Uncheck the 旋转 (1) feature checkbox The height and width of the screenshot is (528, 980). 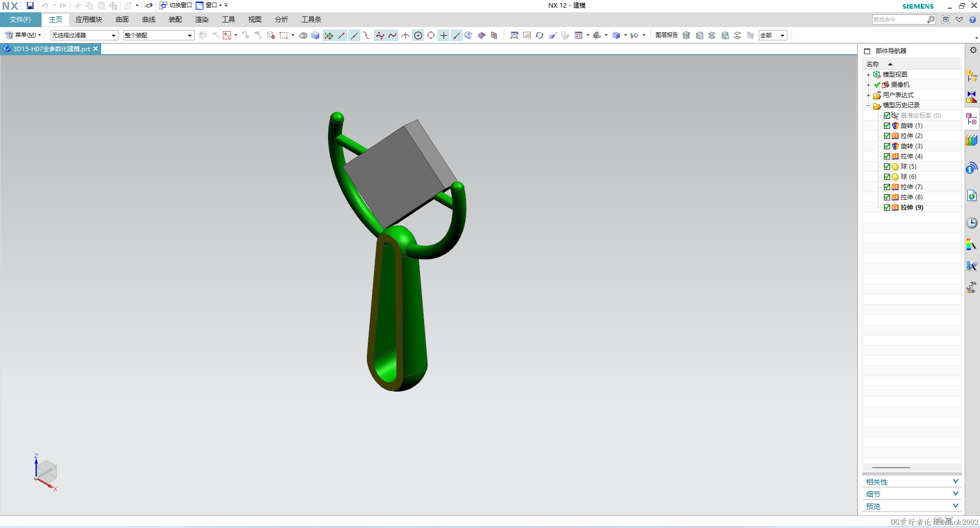(x=887, y=126)
